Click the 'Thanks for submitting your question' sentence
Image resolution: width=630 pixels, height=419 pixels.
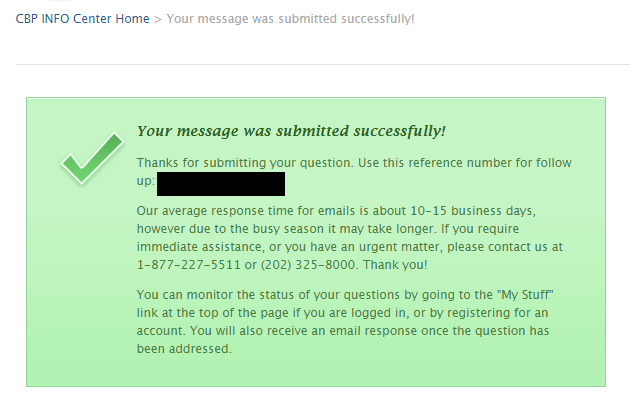click(245, 163)
